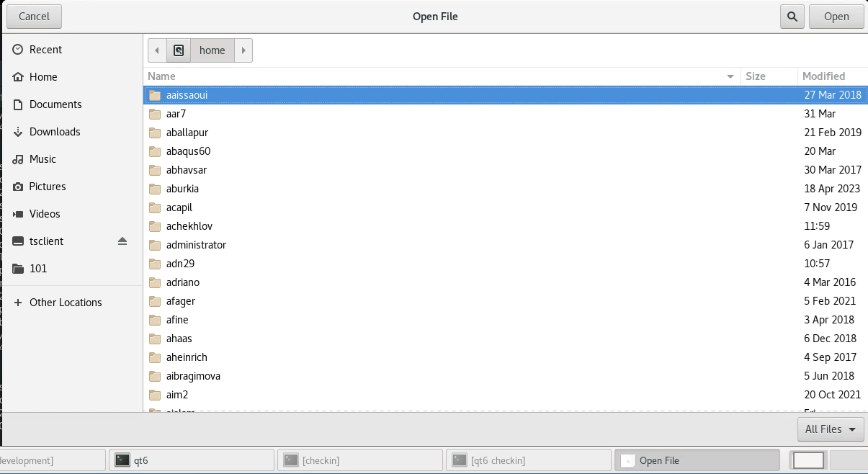Click the Documents sidebar icon

(18, 104)
